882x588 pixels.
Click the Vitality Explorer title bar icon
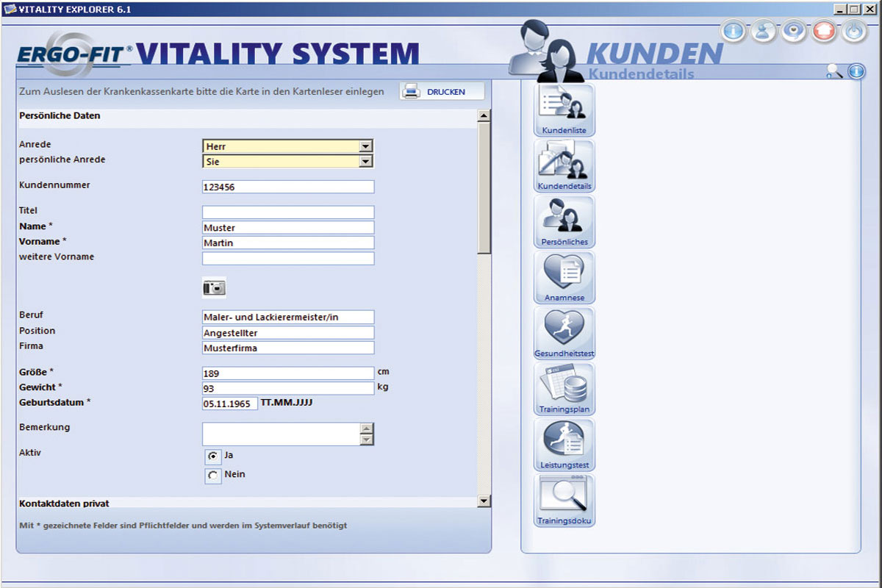10,8
